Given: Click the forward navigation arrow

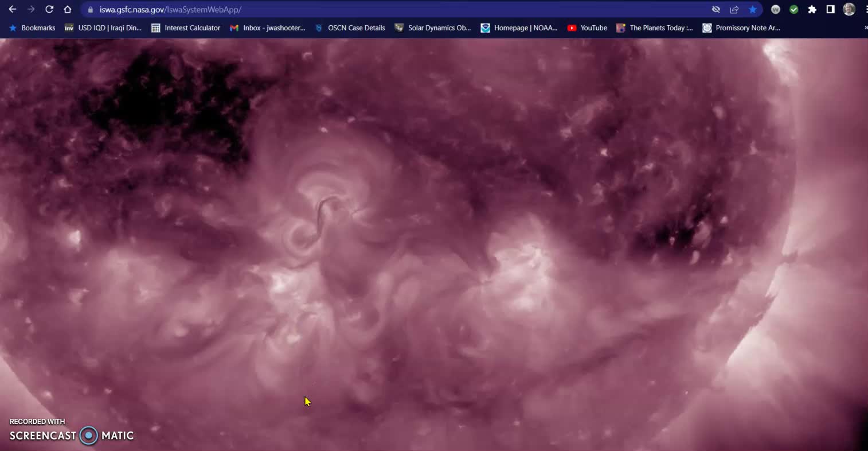Looking at the screenshot, I should coord(31,9).
